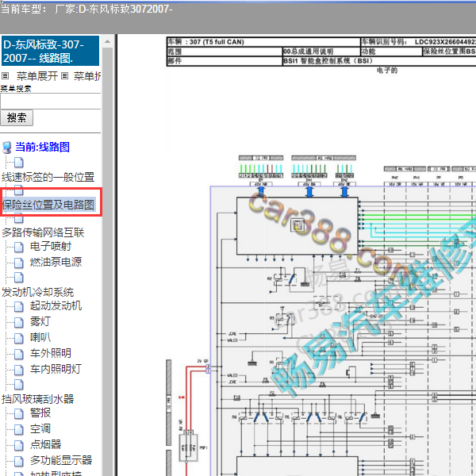The image size is (476, 476).
Task: Click page icon next to 多功能显示器
Action: point(19,461)
